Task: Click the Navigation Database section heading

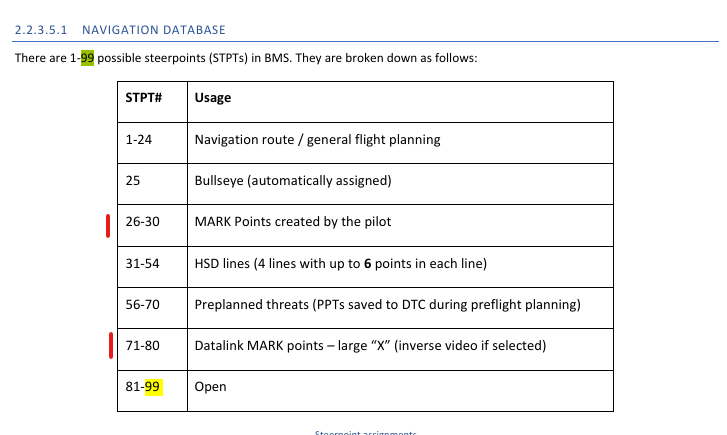Action: 120,30
